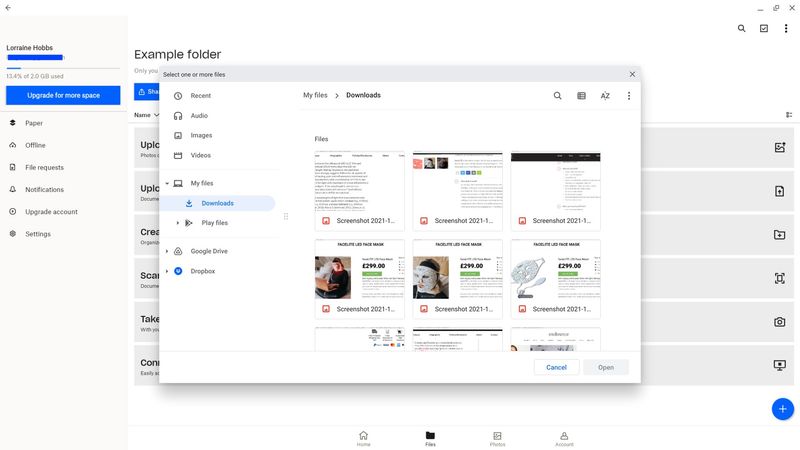The height and width of the screenshot is (450, 800).
Task: Click the scan document icon on right
Action: pyautogui.click(x=780, y=278)
